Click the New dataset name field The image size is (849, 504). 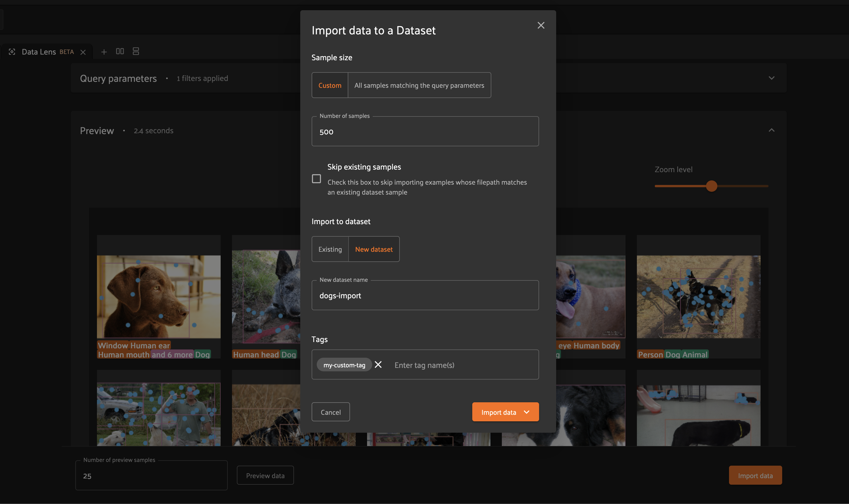point(425,295)
